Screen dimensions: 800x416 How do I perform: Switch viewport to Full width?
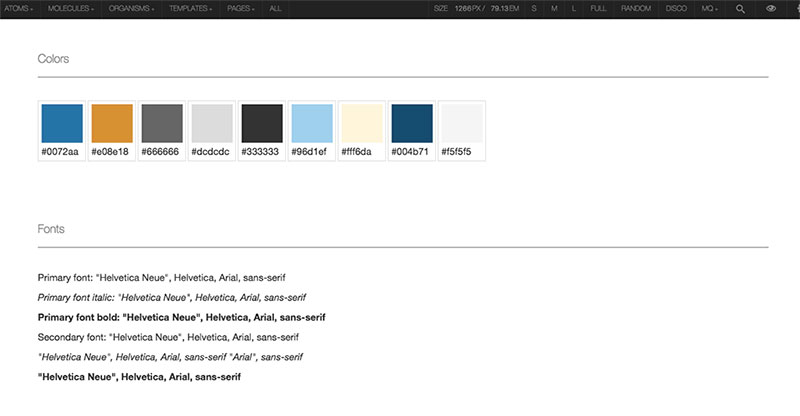click(598, 8)
